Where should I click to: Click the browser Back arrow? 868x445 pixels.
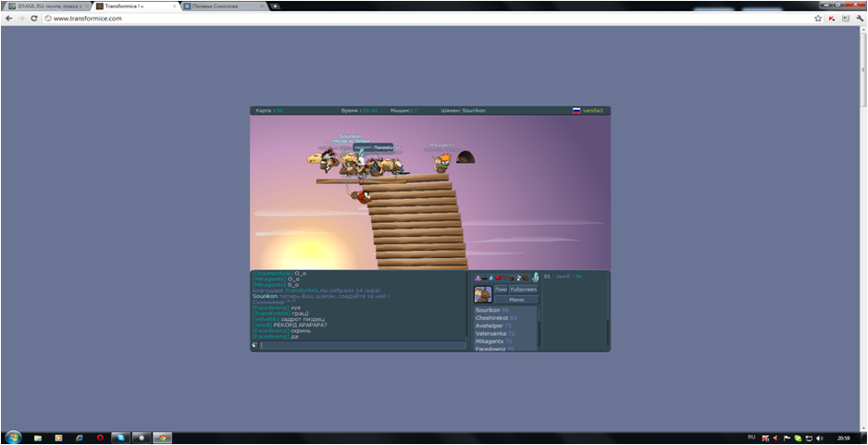pos(9,19)
